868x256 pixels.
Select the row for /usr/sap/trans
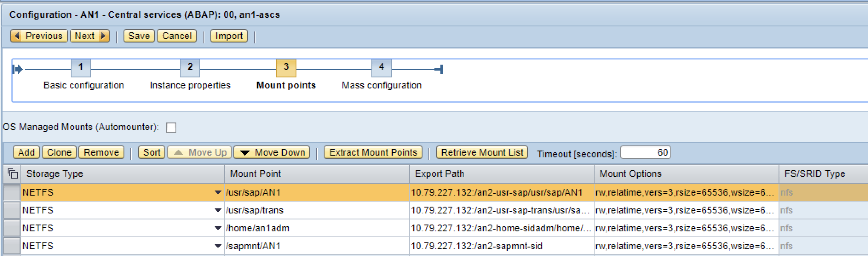pyautogui.click(x=12, y=210)
